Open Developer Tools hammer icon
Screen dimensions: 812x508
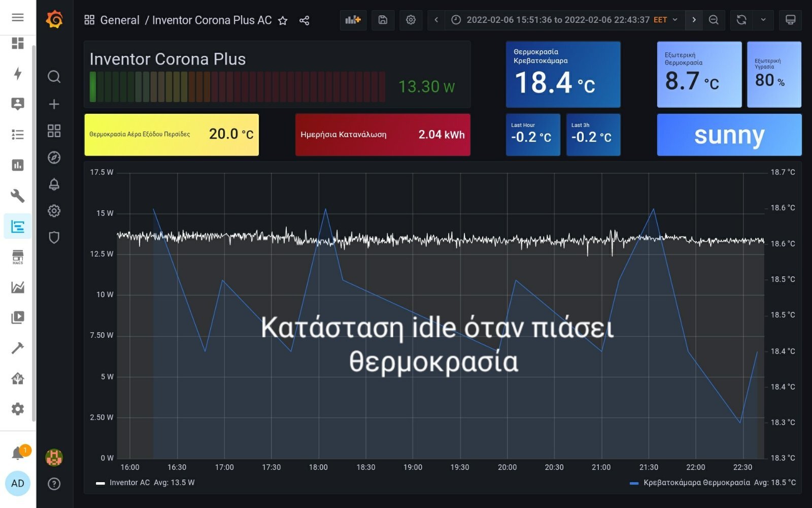coord(18,348)
